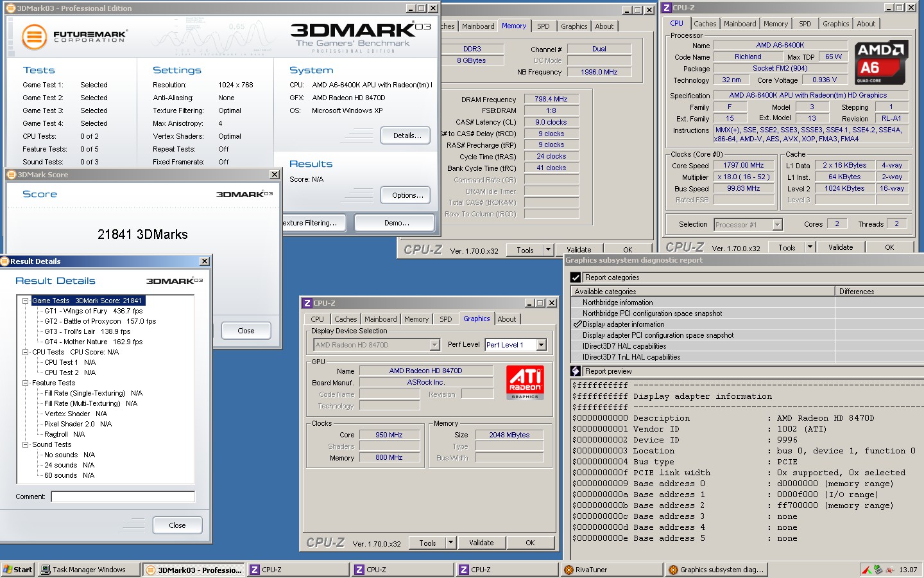Switch to 3DMark03 Professional taskbar button
The height and width of the screenshot is (578, 924).
click(194, 570)
